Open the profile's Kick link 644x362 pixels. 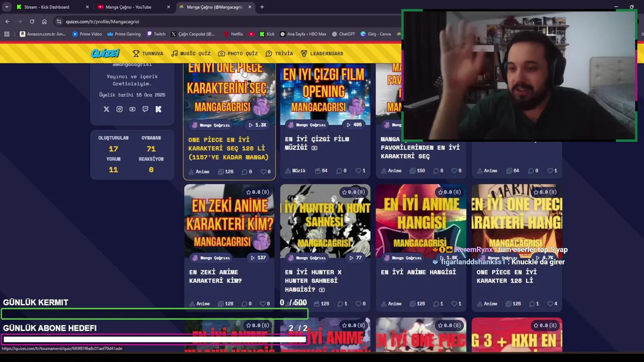158,109
